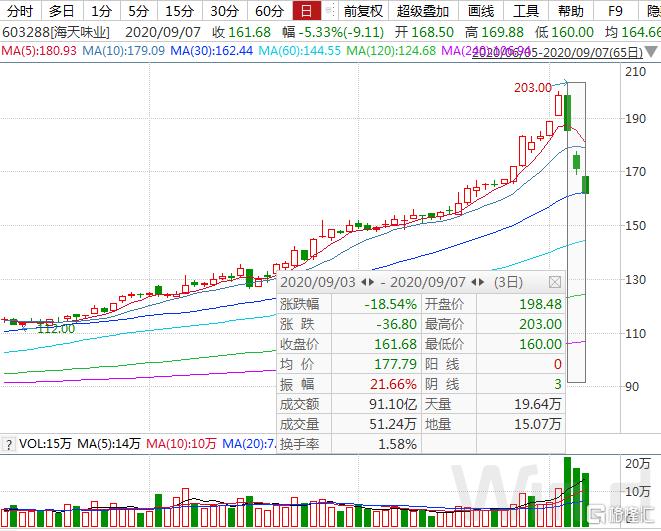Click the VOL:15万 volume label

point(45,444)
